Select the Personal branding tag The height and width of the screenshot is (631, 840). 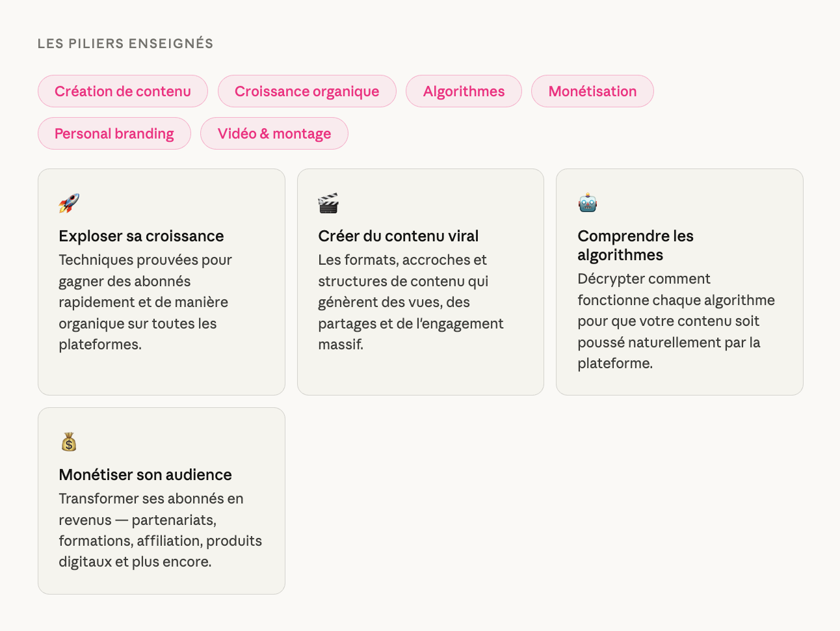click(114, 133)
